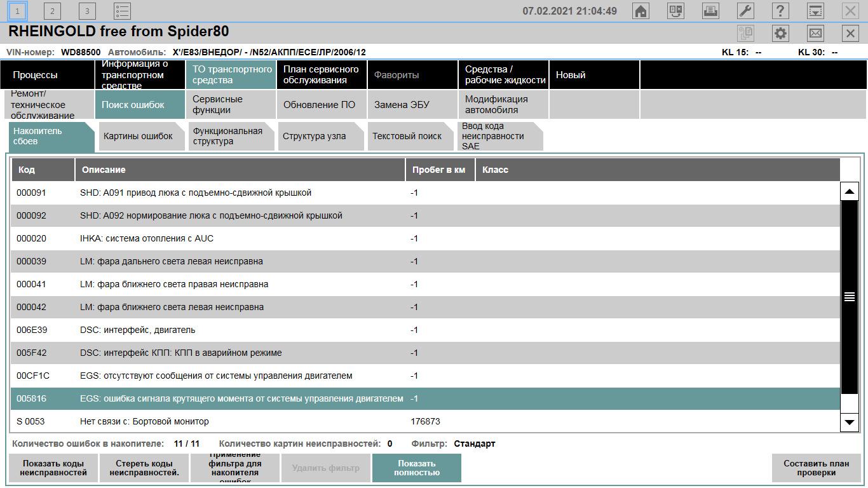Image resolution: width=868 pixels, height=488 pixels.
Task: Open Средства / рабочие жидкости tab
Action: click(503, 75)
